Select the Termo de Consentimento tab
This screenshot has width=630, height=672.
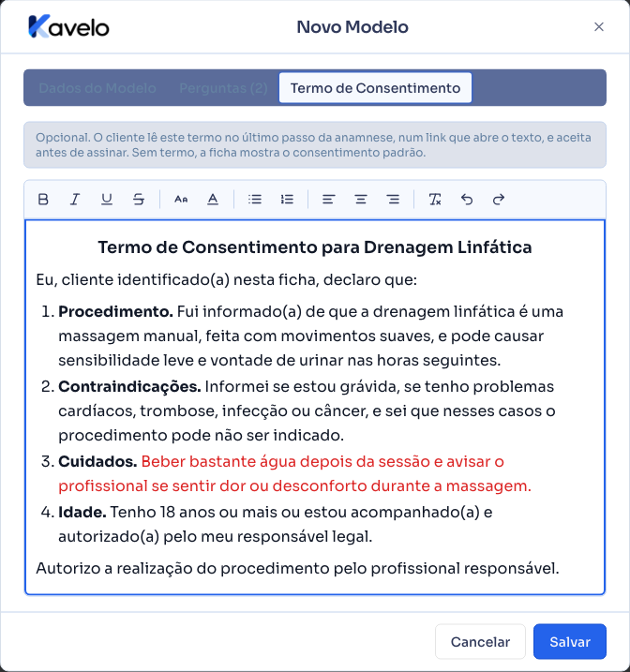click(x=375, y=88)
